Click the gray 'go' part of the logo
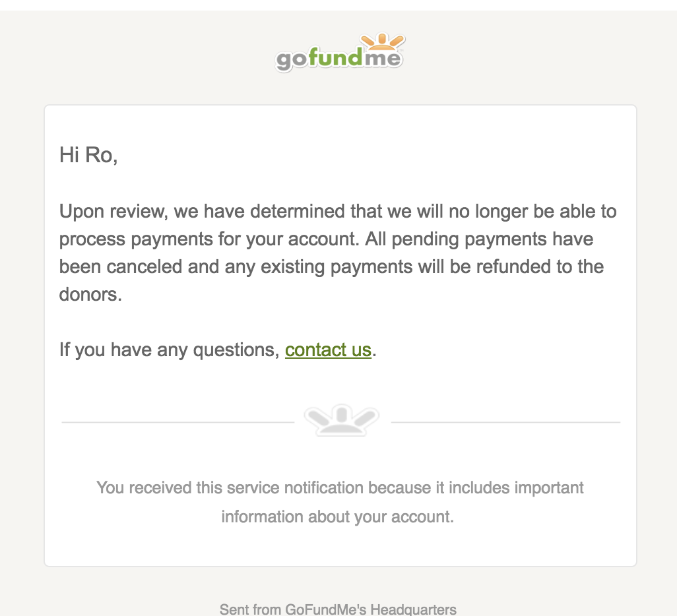 (292, 61)
